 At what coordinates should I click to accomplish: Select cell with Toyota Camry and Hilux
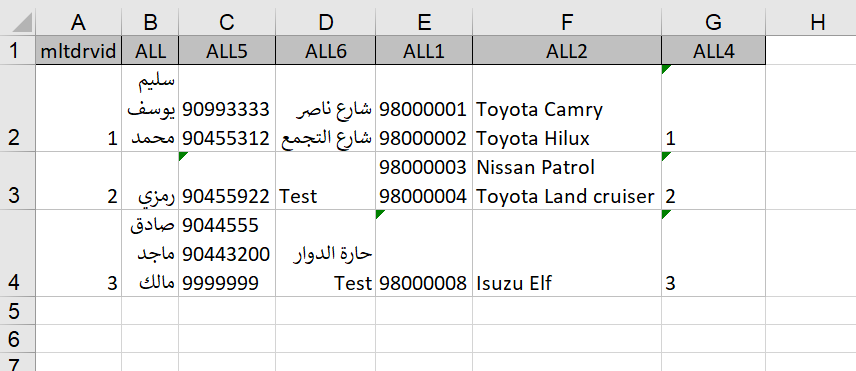pyautogui.click(x=567, y=108)
